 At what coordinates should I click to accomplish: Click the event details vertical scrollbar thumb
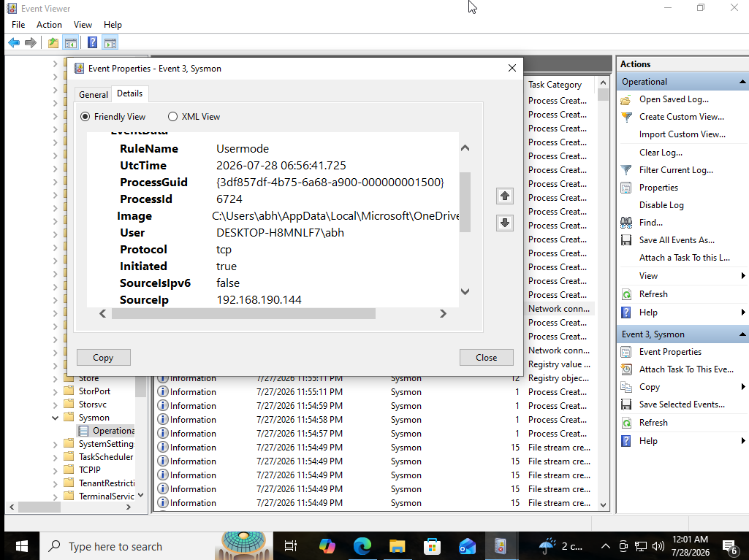(x=465, y=202)
